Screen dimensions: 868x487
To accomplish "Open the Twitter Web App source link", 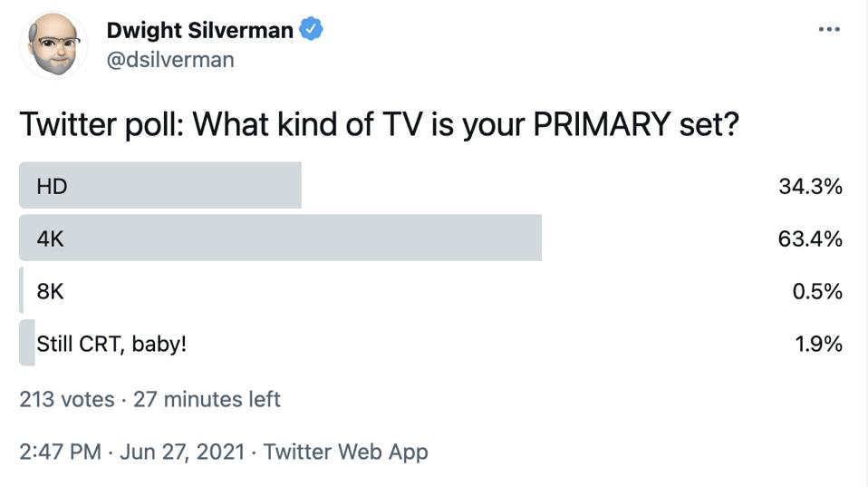I will point(345,452).
